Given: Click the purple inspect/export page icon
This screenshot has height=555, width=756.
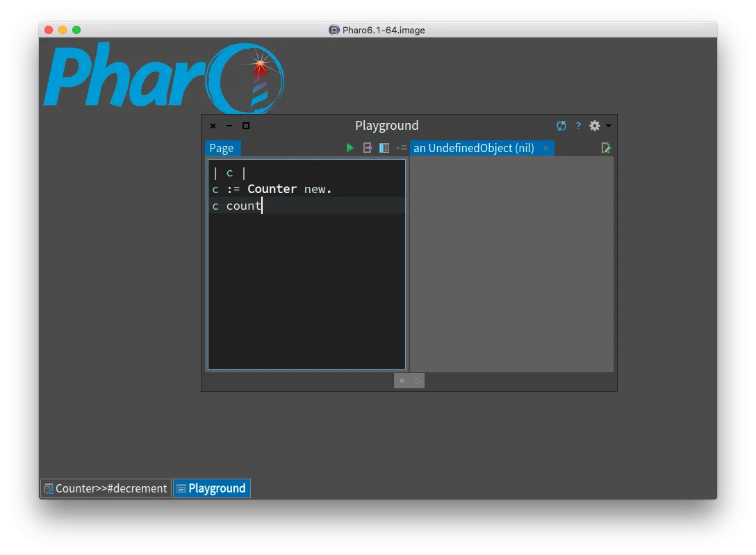Looking at the screenshot, I should coord(368,148).
